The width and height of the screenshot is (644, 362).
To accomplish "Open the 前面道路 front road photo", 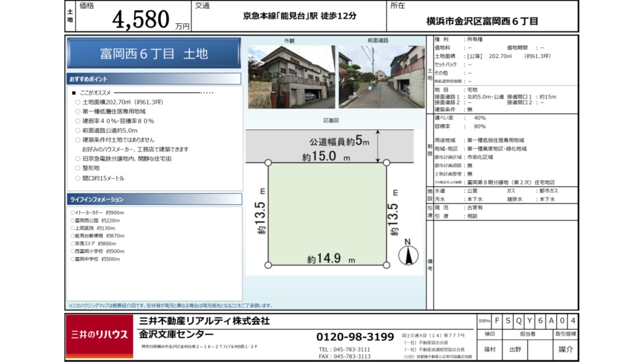I will tap(381, 77).
